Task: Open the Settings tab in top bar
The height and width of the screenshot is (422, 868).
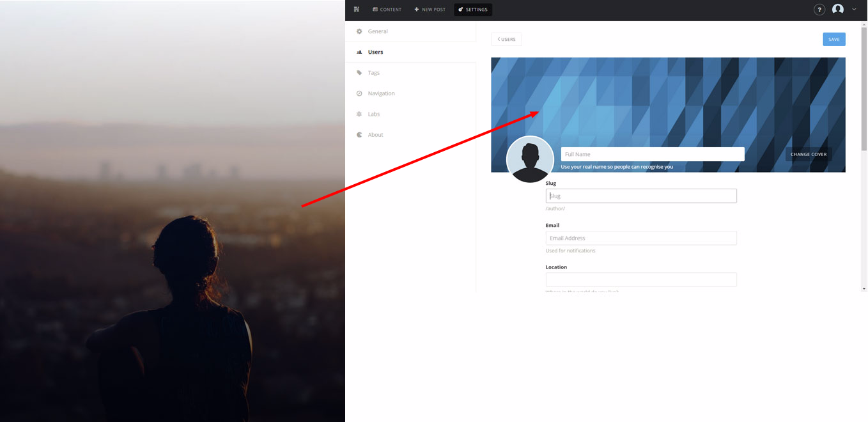Action: [473, 10]
